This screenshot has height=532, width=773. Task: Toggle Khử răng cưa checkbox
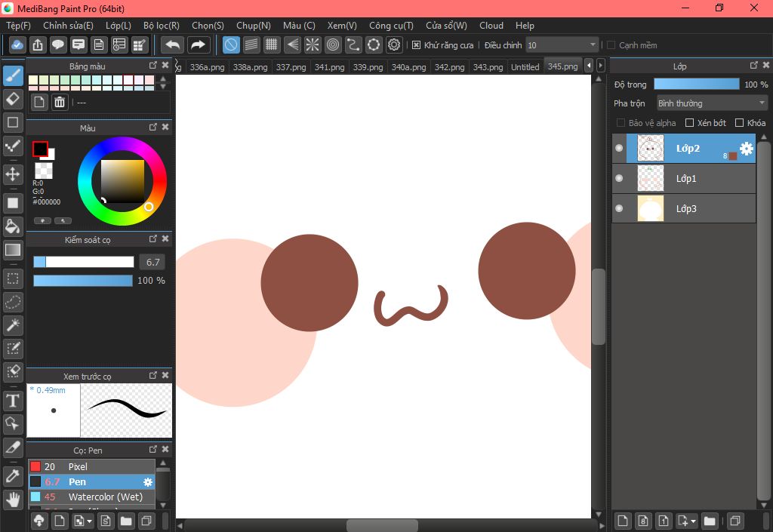point(416,45)
